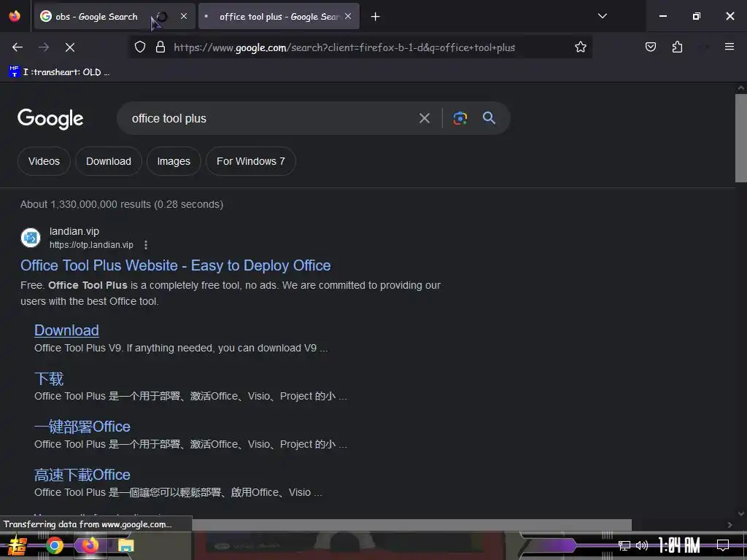Click the network tray icon
The image size is (747, 560).
(624, 545)
